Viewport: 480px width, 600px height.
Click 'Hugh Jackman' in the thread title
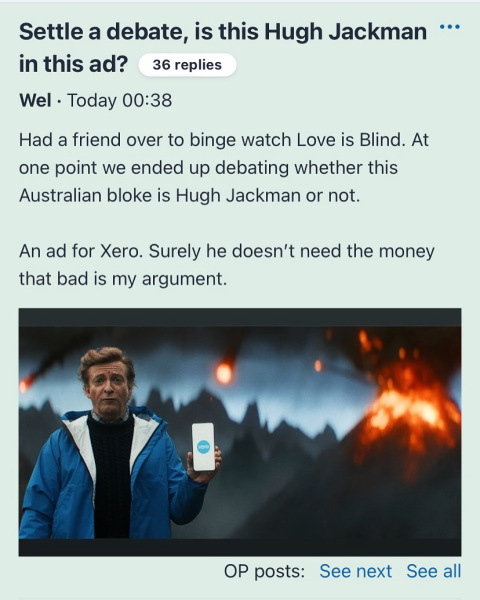[346, 31]
